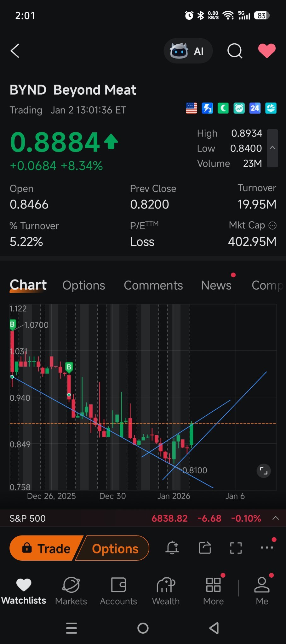Tap the S&P 500 value 6838.82
286x644 pixels.
169,518
